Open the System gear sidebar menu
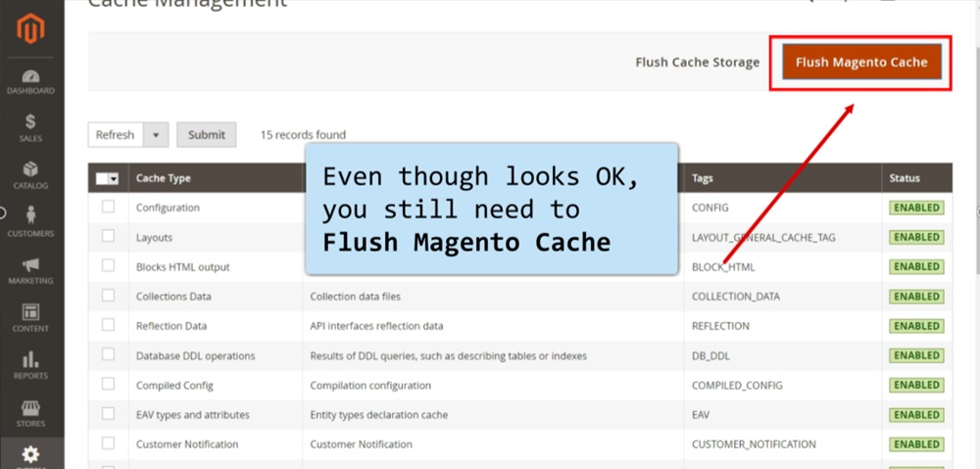 pos(30,454)
